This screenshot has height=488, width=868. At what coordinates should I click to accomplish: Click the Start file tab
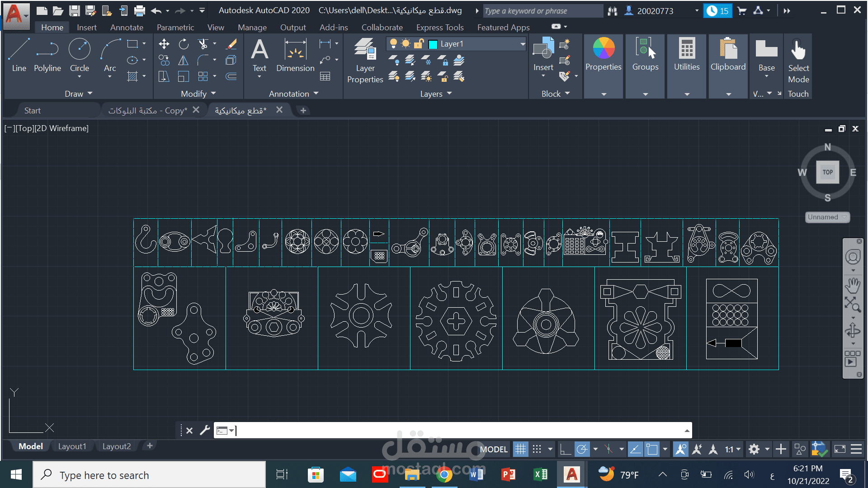(32, 110)
